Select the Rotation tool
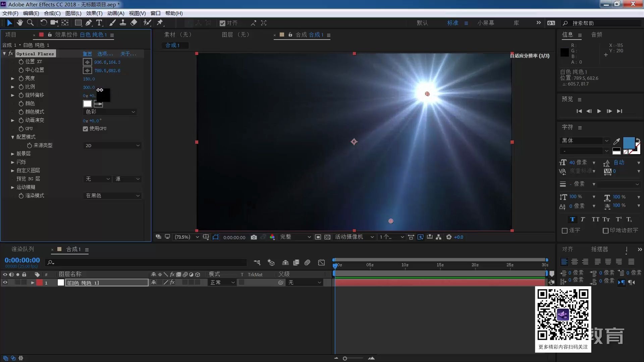The image size is (644, 362). click(44, 23)
